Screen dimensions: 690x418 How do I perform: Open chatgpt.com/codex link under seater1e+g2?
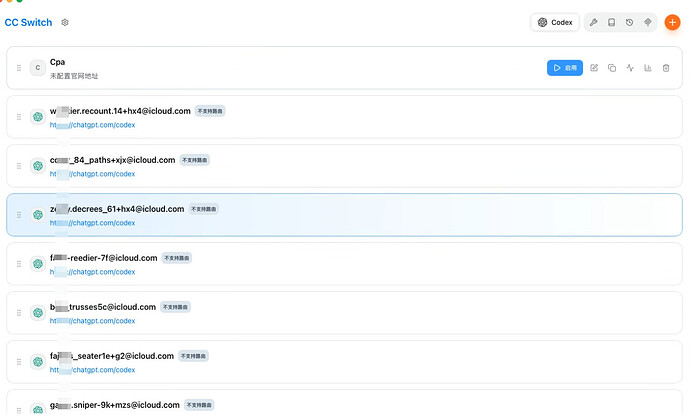click(x=92, y=370)
